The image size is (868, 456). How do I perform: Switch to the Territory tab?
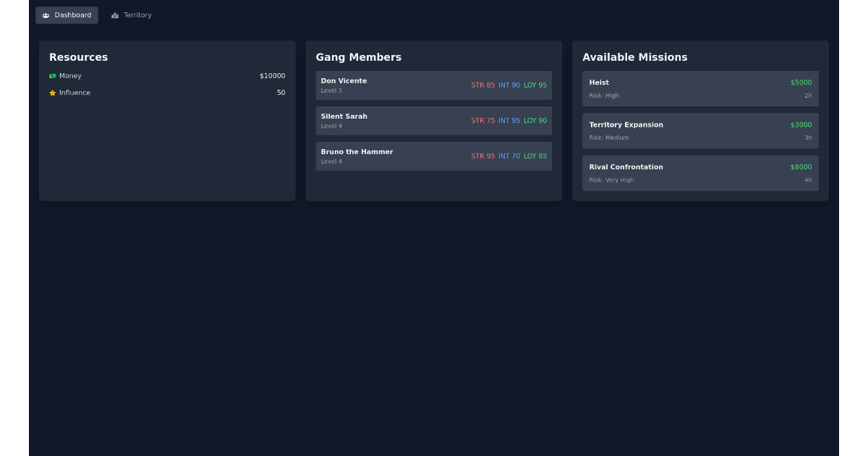pos(131,14)
